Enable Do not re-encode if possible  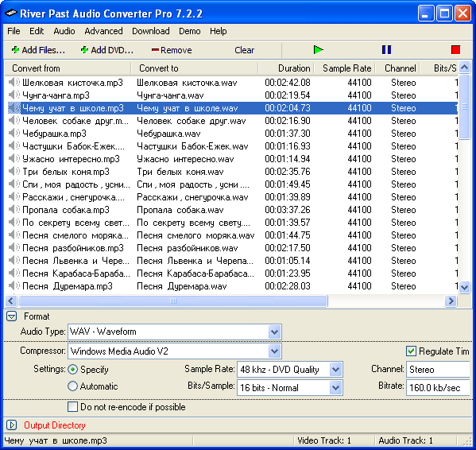tap(73, 407)
